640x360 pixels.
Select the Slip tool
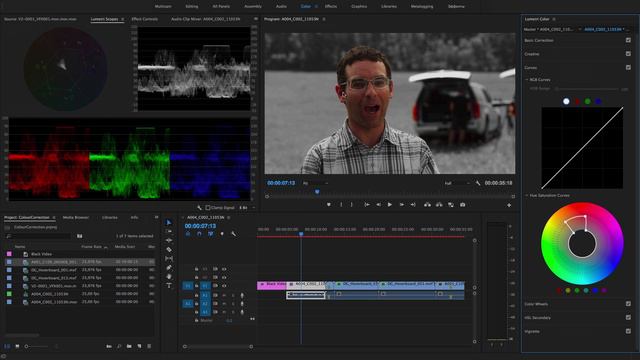[x=169, y=258]
